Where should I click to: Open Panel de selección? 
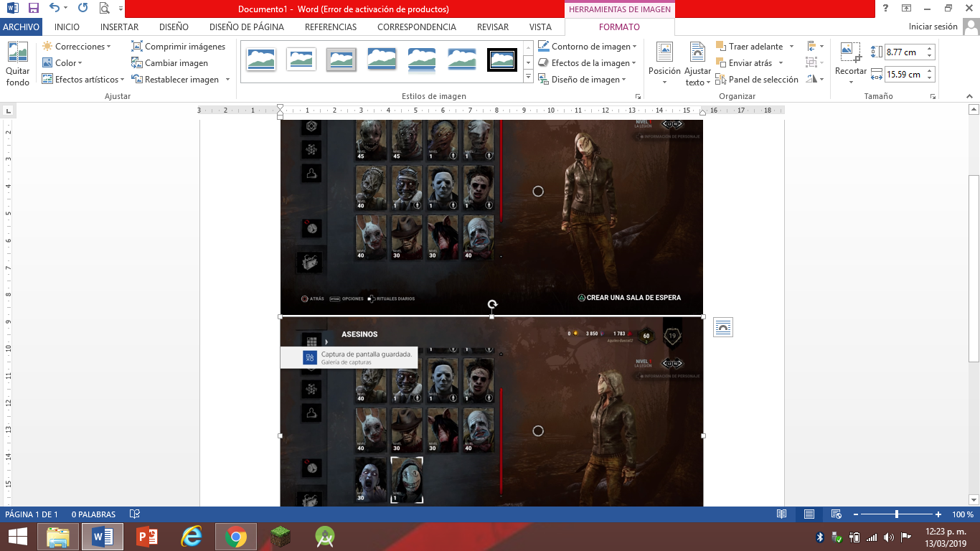[x=757, y=80]
